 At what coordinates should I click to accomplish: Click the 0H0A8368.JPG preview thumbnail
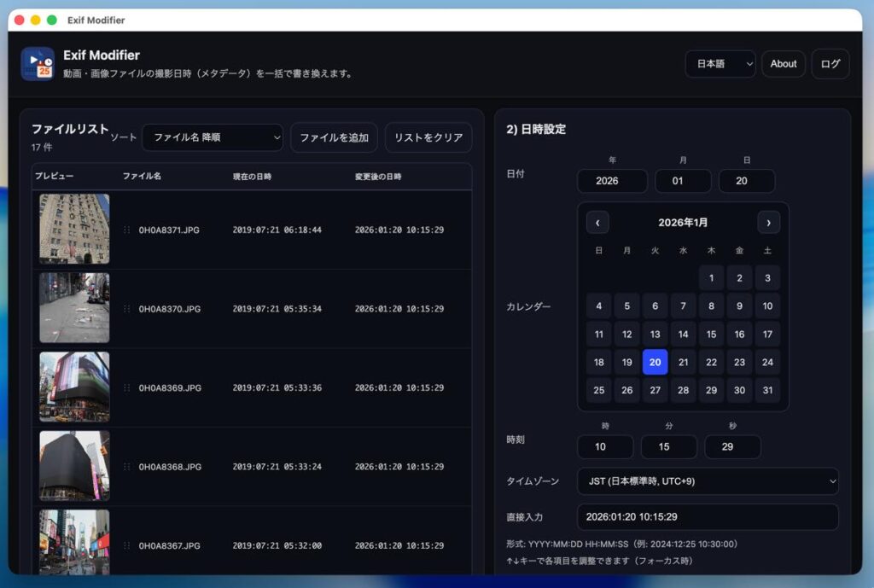click(x=74, y=466)
